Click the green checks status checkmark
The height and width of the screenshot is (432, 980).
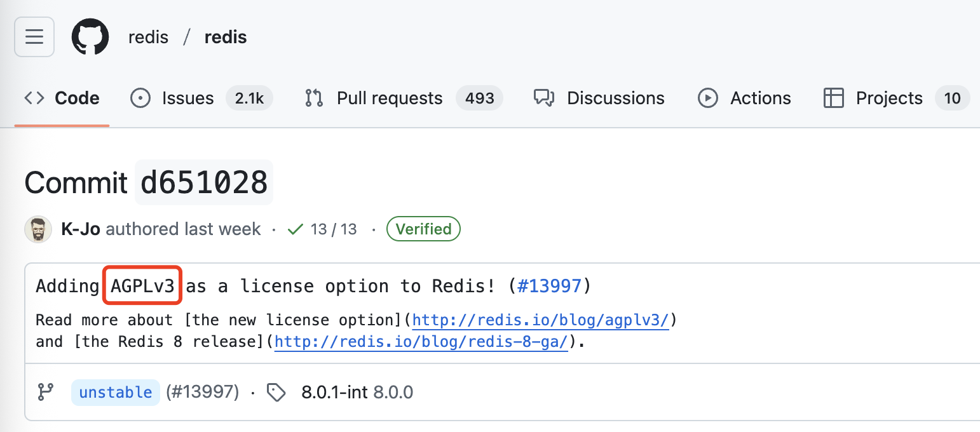pyautogui.click(x=295, y=229)
